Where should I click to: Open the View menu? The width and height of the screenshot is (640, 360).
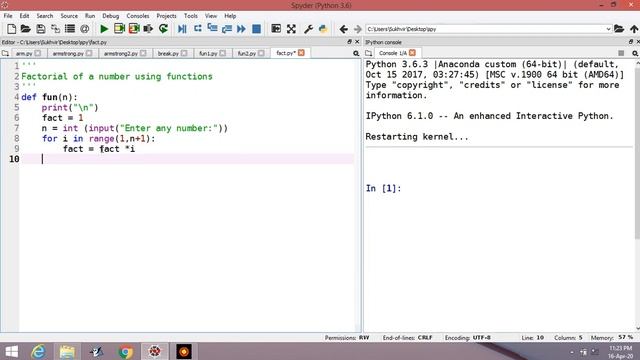[x=211, y=16]
